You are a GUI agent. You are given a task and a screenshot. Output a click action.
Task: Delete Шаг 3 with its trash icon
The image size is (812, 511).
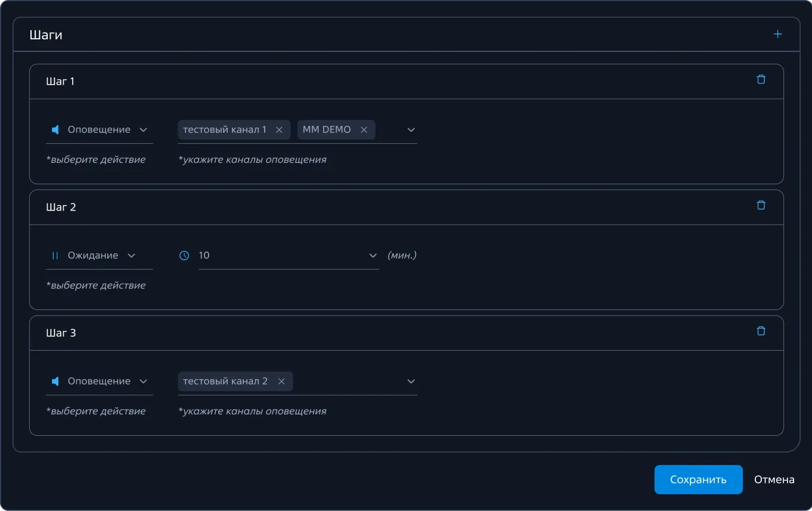pos(761,332)
